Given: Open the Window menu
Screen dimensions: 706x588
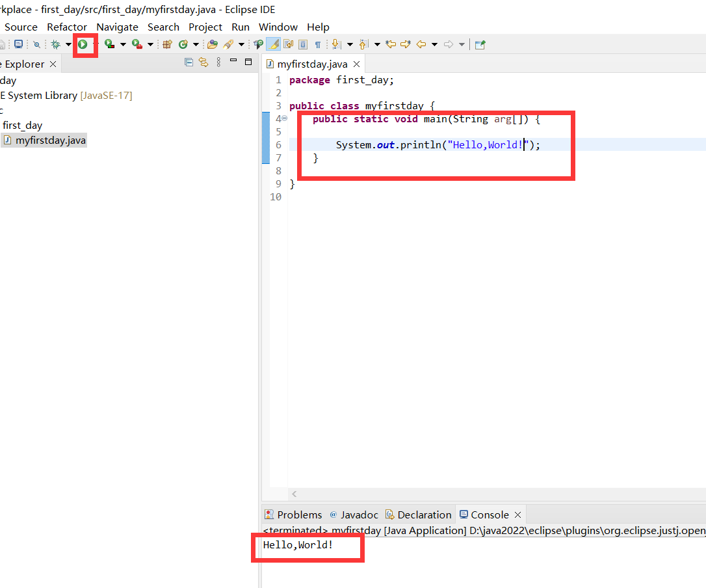Looking at the screenshot, I should pos(278,27).
